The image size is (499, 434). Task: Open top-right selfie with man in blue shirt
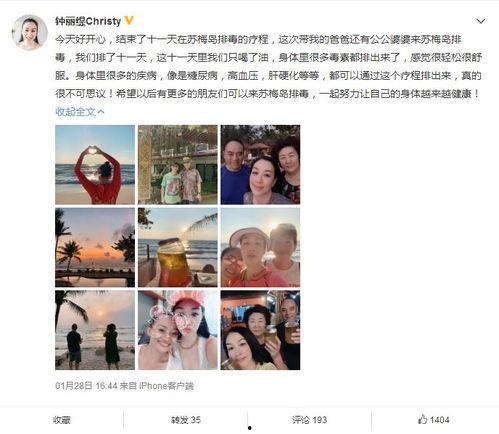(x=260, y=165)
